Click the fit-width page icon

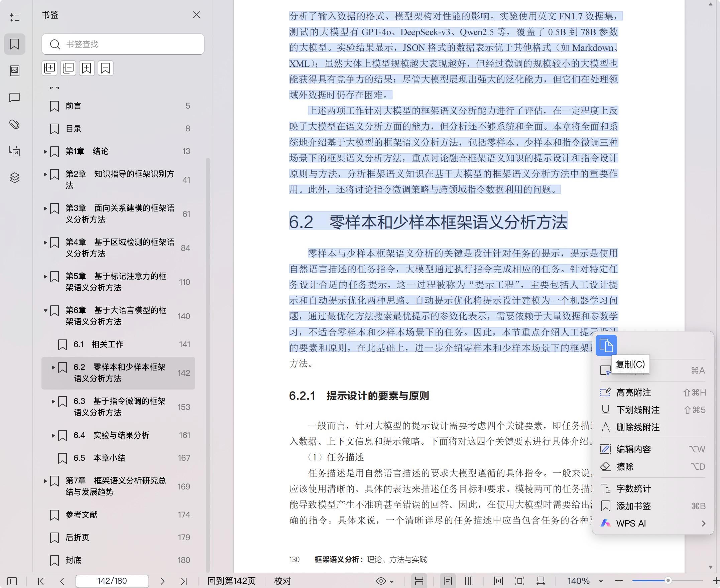tap(498, 581)
